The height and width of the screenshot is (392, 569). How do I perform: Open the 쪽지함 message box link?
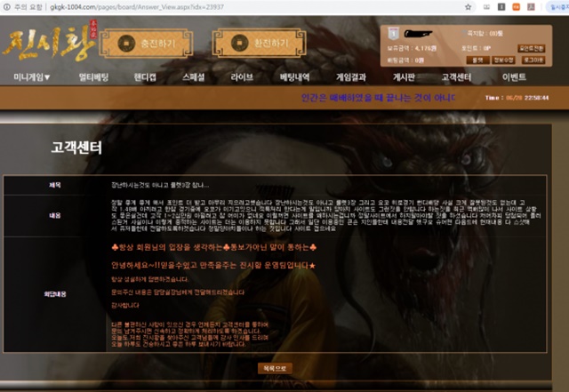tap(483, 34)
